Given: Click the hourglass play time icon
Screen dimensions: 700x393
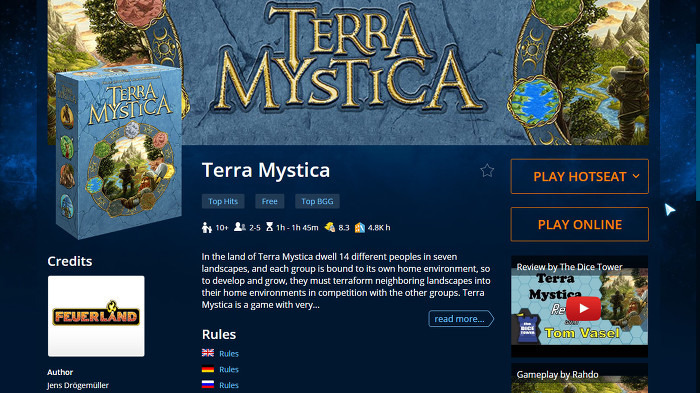Looking at the screenshot, I should coord(269,227).
